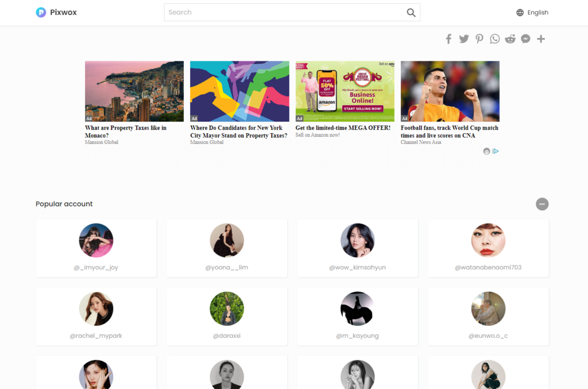
Task: Share page on Facebook icon
Action: [448, 39]
